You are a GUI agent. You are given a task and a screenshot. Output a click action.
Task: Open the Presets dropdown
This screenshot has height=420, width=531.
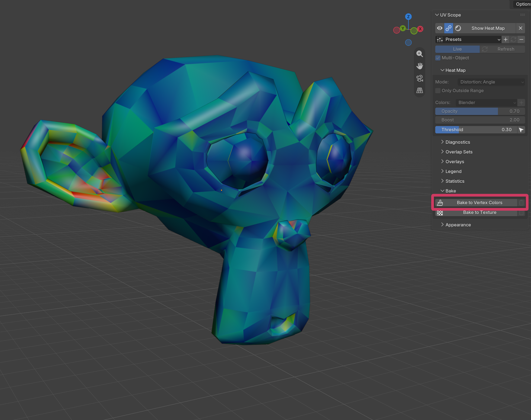click(x=468, y=39)
